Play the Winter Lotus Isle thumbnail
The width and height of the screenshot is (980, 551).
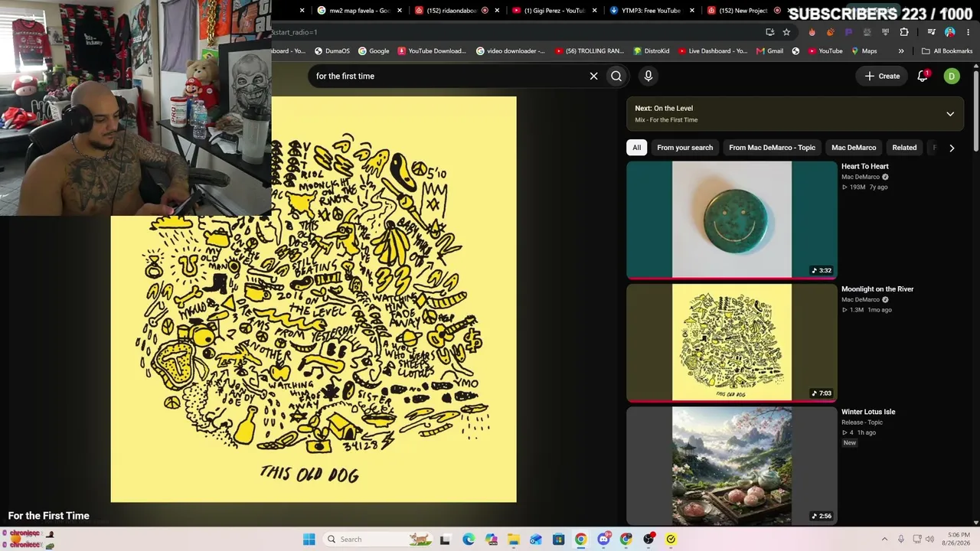pyautogui.click(x=732, y=465)
